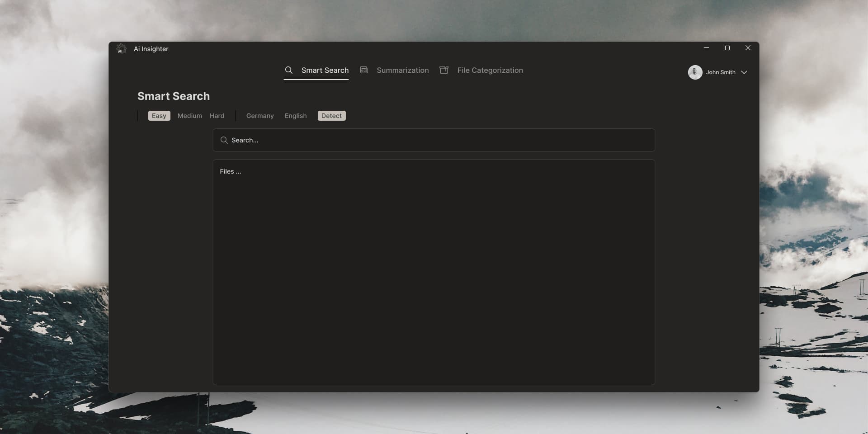
Task: Choose Germany as the language
Action: (260, 116)
